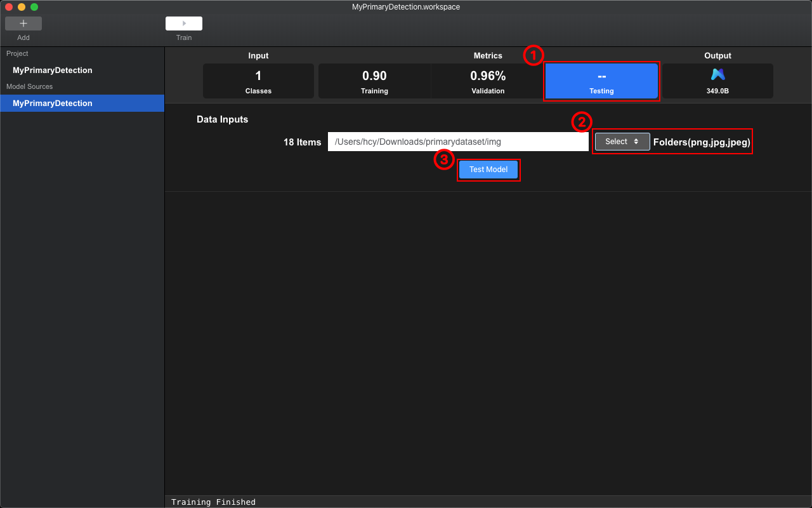The width and height of the screenshot is (812, 508).
Task: Click the Training Finished status bar
Action: coord(488,502)
